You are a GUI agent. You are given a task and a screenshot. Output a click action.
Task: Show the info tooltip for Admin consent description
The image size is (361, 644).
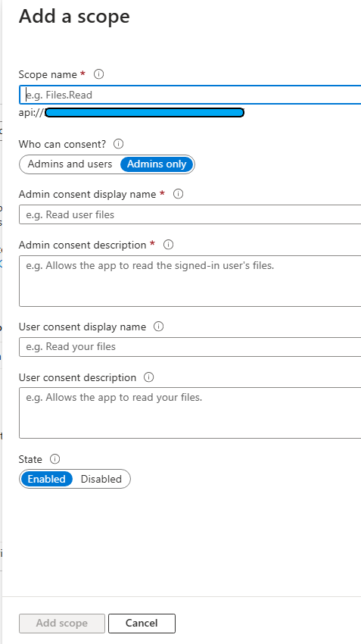[x=168, y=245]
